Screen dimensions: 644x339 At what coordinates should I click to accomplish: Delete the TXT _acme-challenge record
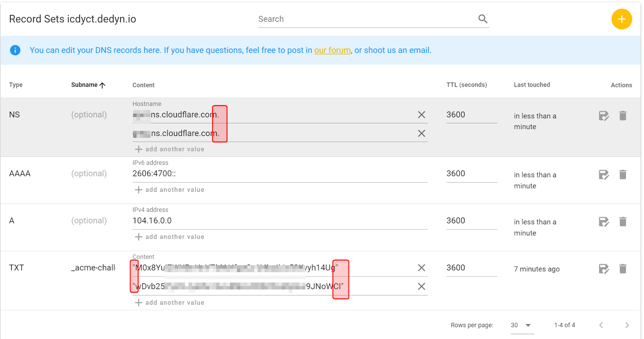(623, 269)
